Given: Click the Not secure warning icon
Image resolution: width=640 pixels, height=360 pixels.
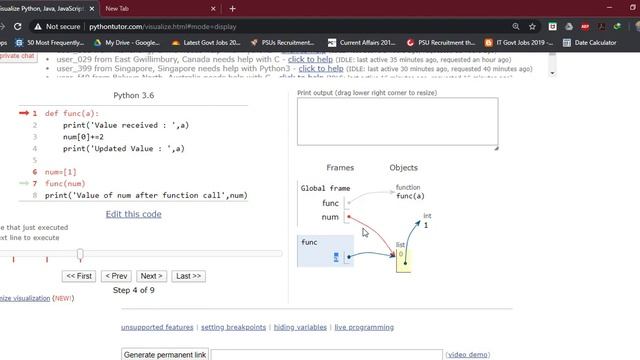Looking at the screenshot, I should [38, 27].
